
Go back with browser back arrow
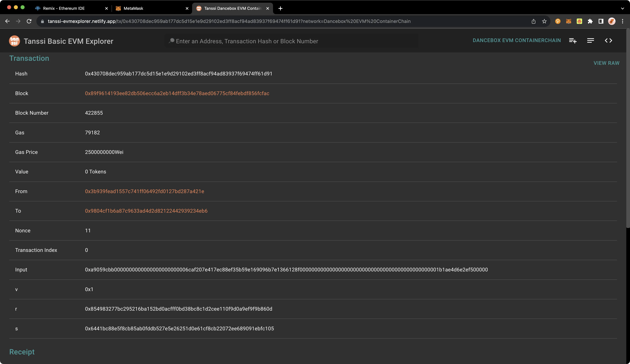(7, 21)
